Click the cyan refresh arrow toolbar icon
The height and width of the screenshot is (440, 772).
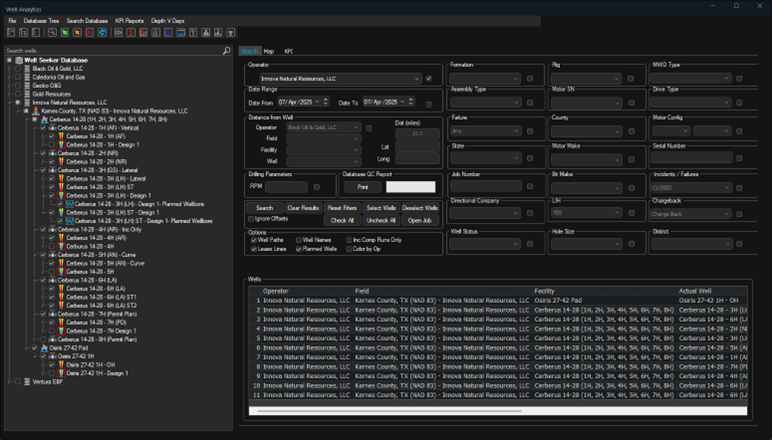(103, 33)
